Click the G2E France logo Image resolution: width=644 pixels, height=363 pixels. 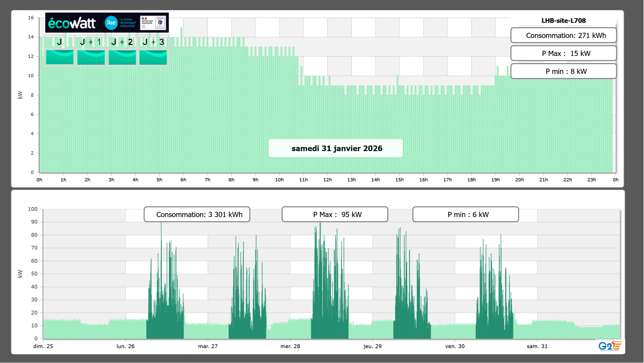[x=610, y=346]
